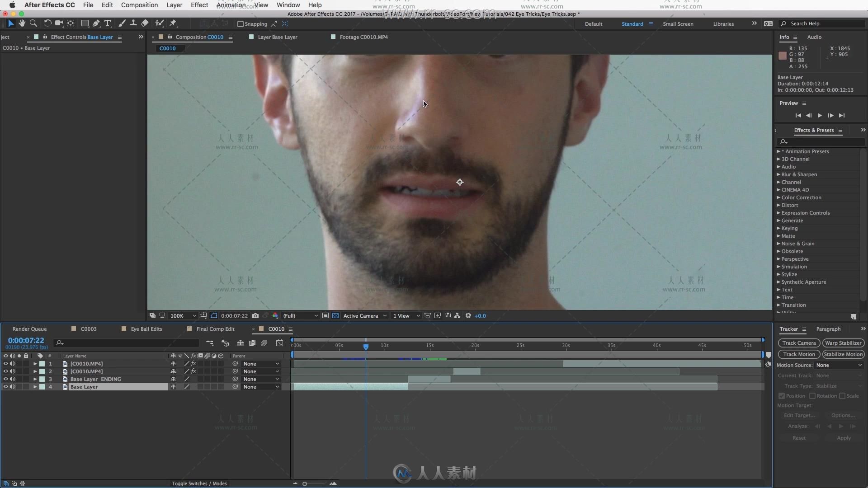Toggle visibility of Base Layer
The height and width of the screenshot is (488, 868).
tap(5, 387)
